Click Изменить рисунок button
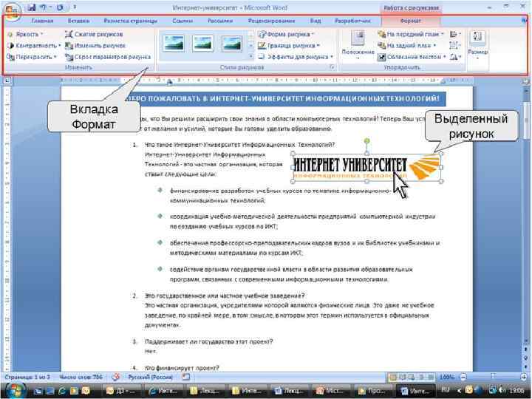The width and height of the screenshot is (532, 399). [x=95, y=46]
